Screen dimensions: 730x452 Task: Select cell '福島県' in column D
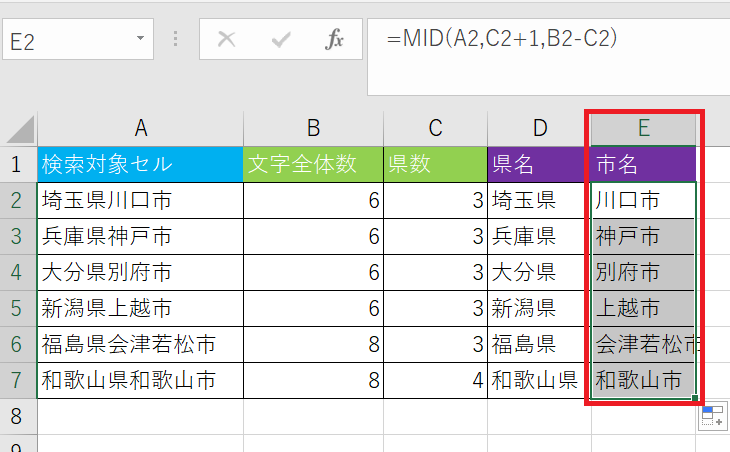(x=539, y=344)
